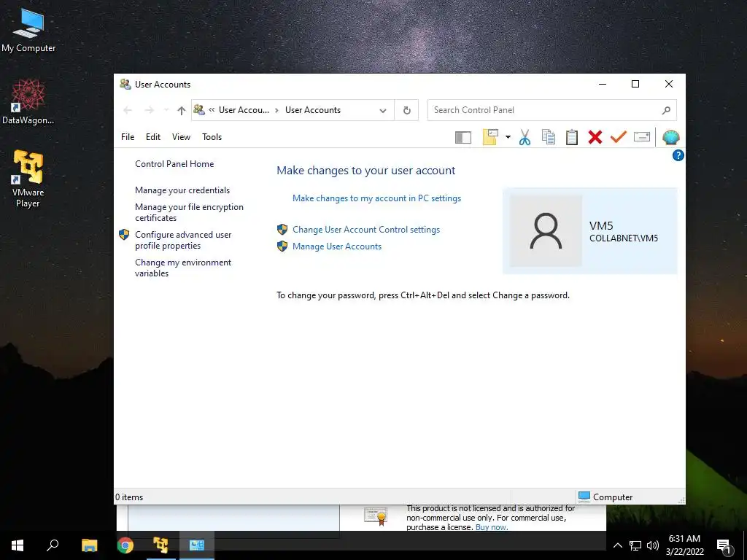The image size is (747, 560).
Task: Open folder options yellow folder icon
Action: click(x=490, y=137)
